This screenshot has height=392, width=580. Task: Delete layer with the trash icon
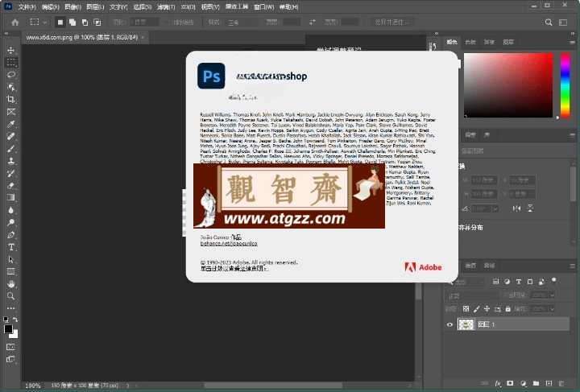[561, 383]
